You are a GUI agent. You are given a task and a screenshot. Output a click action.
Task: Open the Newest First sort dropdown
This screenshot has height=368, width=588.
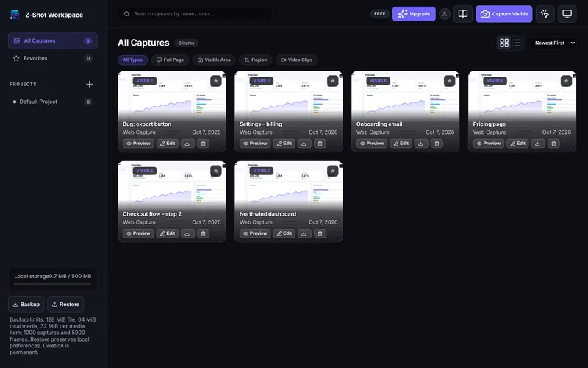(554, 43)
